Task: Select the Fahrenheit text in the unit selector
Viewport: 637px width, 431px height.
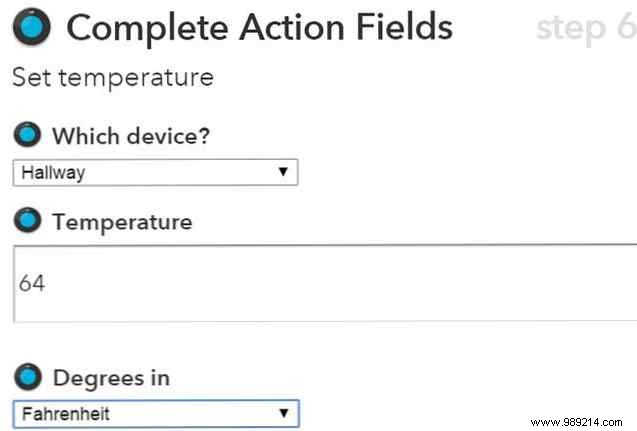Action: click(x=63, y=412)
